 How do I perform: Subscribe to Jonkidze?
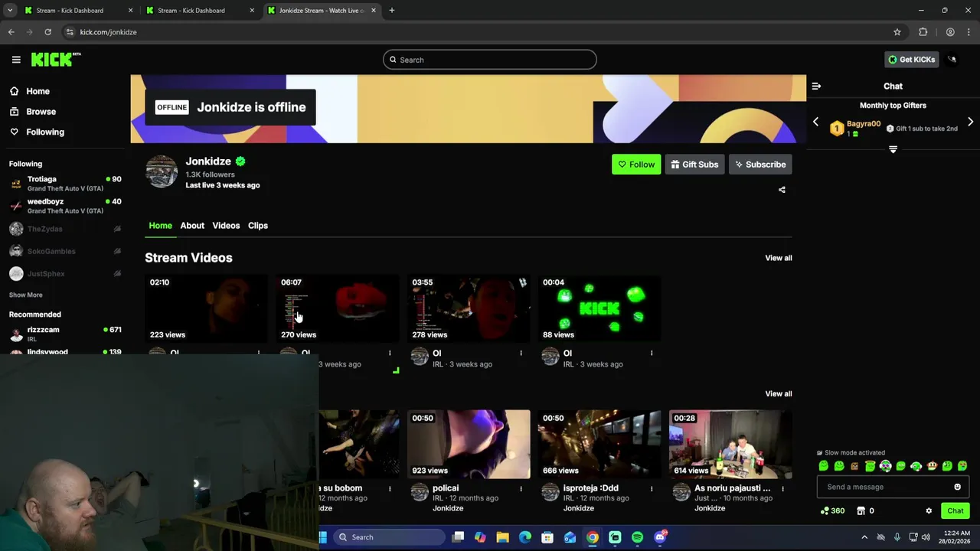click(x=760, y=165)
